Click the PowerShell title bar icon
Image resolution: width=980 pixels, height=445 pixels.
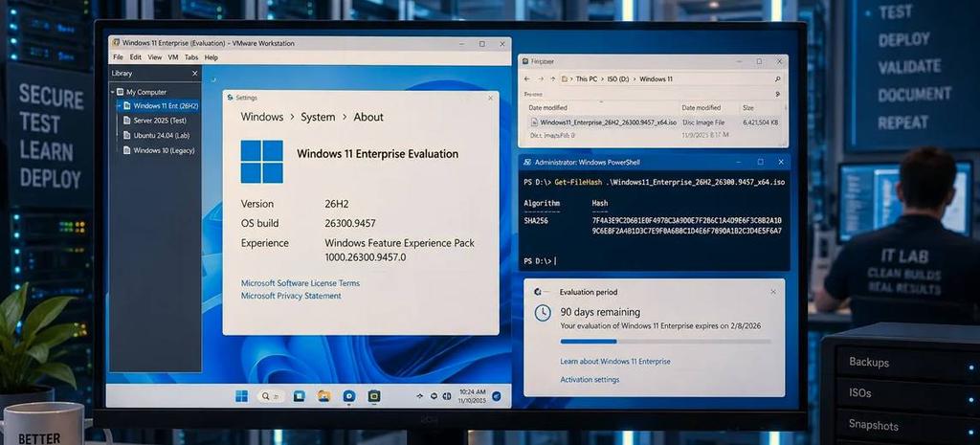point(526,162)
